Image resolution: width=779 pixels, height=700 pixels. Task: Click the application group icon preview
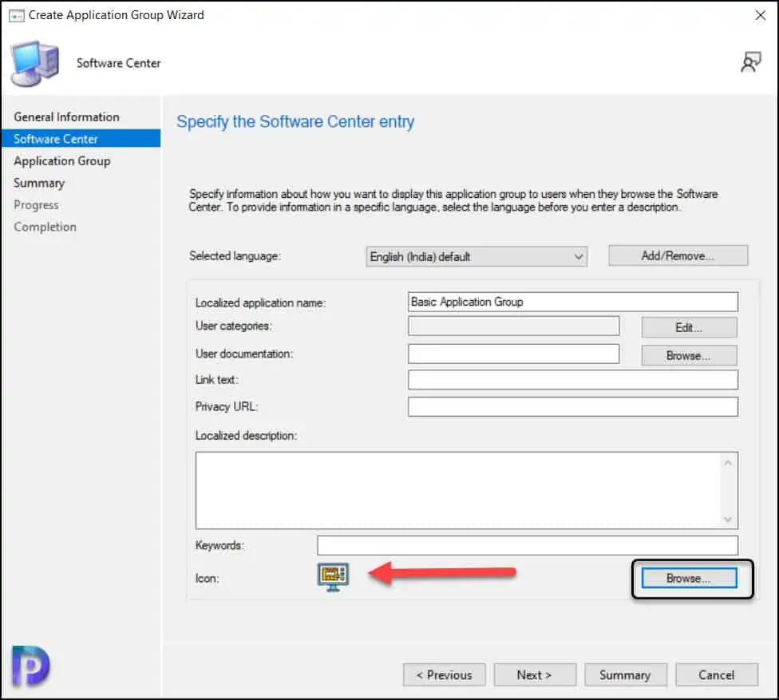point(333,577)
